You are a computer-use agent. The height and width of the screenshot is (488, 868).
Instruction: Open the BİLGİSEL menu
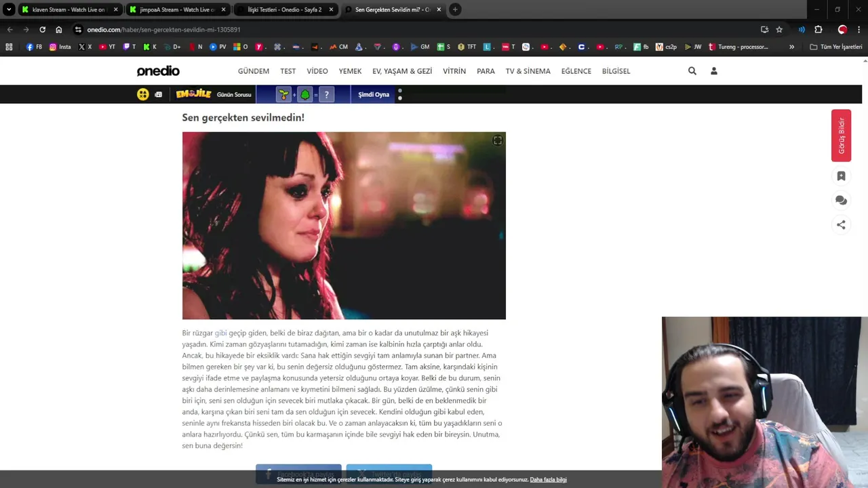pyautogui.click(x=616, y=71)
